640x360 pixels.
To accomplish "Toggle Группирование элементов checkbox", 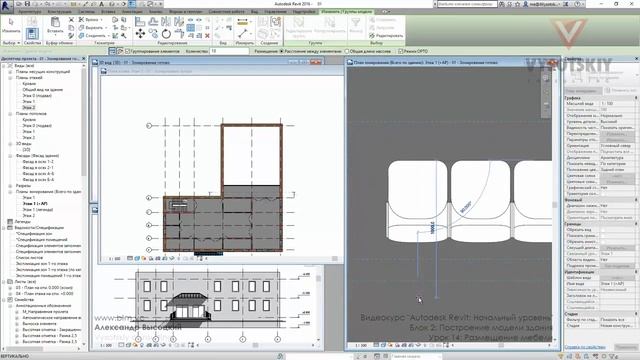I will pyautogui.click(x=127, y=51).
